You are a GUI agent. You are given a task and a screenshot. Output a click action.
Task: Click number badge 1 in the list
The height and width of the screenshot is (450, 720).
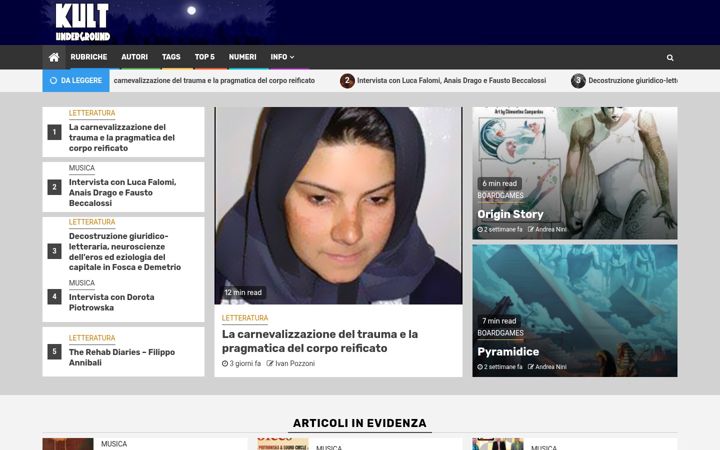[54, 132]
